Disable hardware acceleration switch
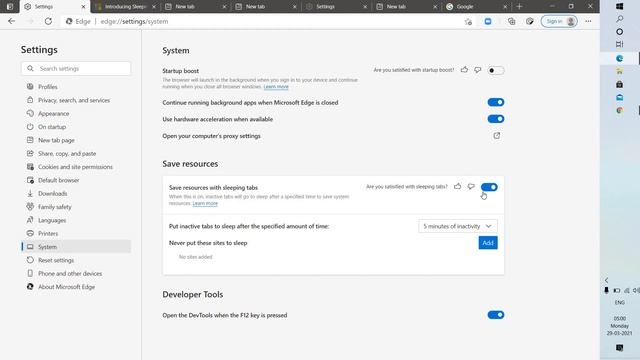This screenshot has height=360, width=640. [x=496, y=119]
